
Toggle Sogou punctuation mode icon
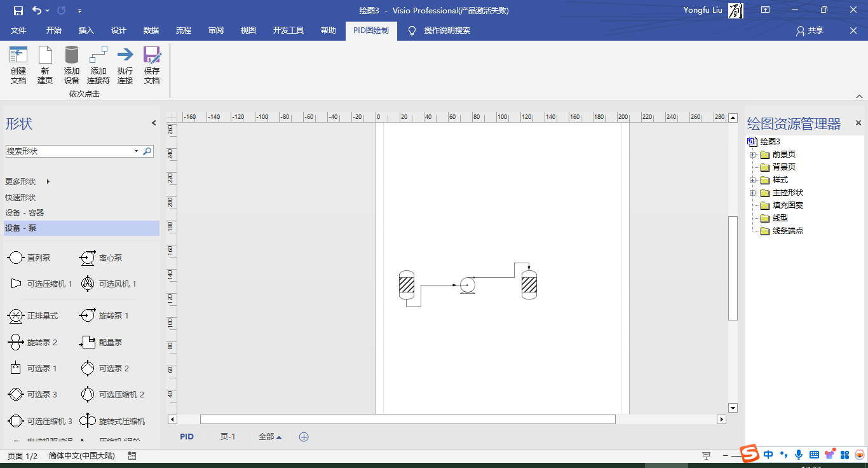click(x=784, y=455)
